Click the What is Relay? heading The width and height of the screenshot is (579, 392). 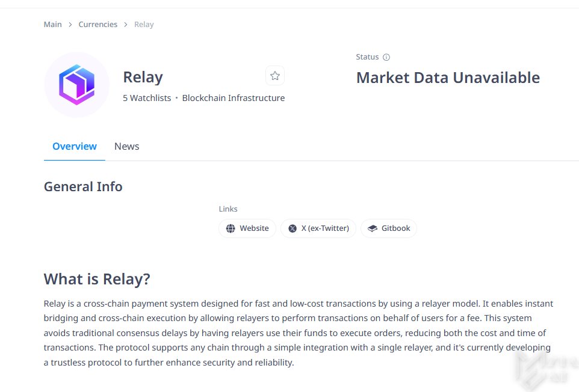97,279
